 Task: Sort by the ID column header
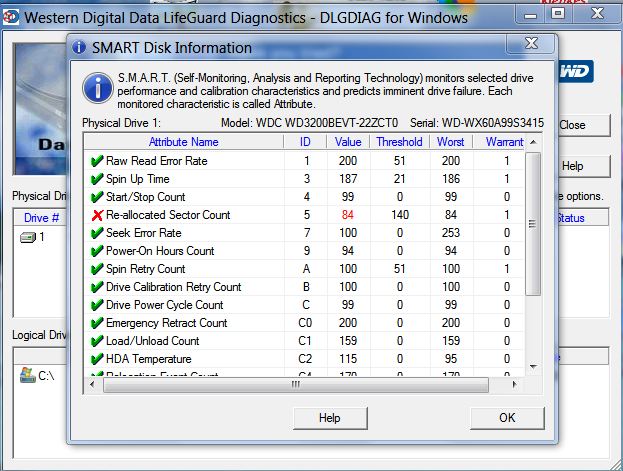(305, 142)
